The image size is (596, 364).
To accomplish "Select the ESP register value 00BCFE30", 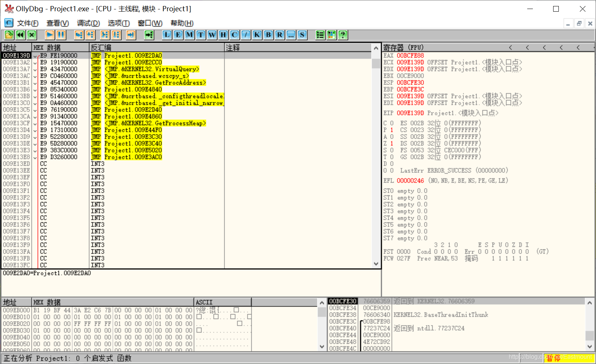I will tap(410, 83).
